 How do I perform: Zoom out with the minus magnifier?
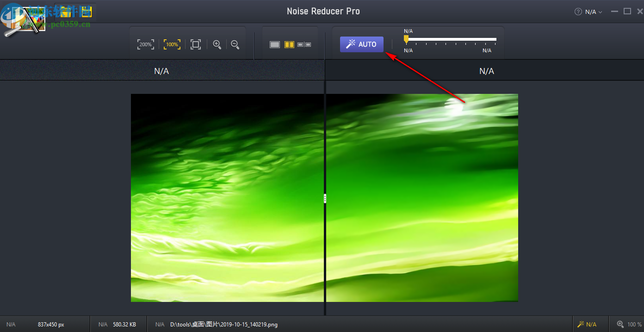[235, 44]
